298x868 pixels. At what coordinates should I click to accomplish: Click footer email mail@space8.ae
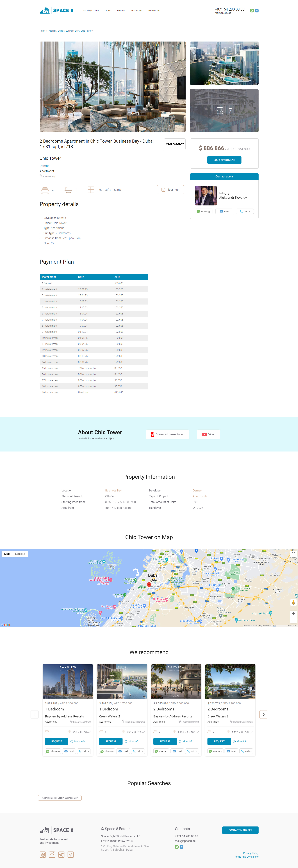tap(185, 841)
